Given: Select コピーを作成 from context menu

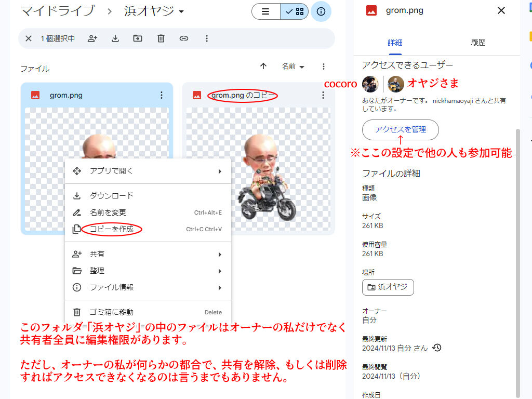Looking at the screenshot, I should coord(112,229).
